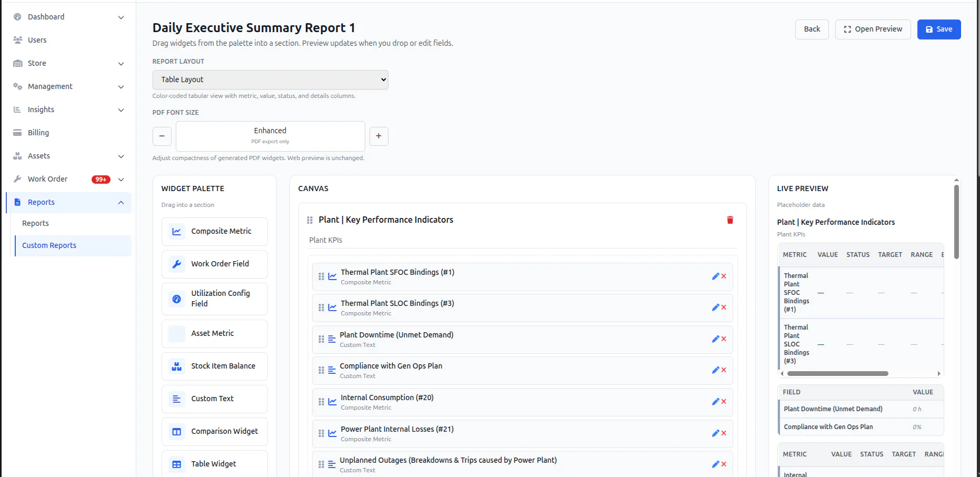This screenshot has height=477, width=980.
Task: Delete the Plant KPI section with trash icon
Action: 730,220
